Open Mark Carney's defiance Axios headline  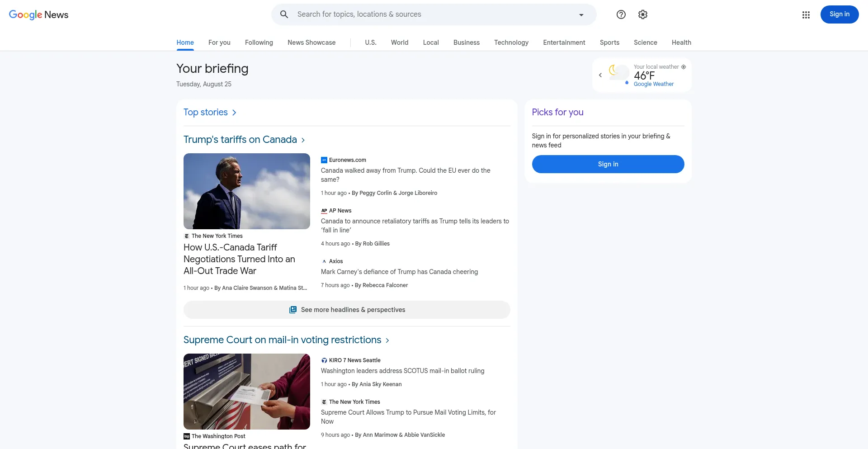(x=399, y=272)
